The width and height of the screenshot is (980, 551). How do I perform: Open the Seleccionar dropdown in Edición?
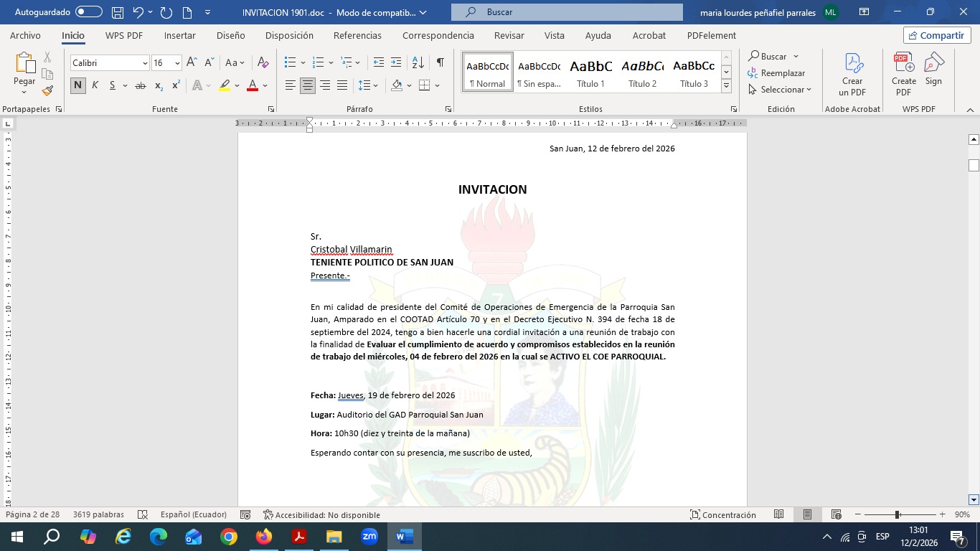tap(780, 90)
